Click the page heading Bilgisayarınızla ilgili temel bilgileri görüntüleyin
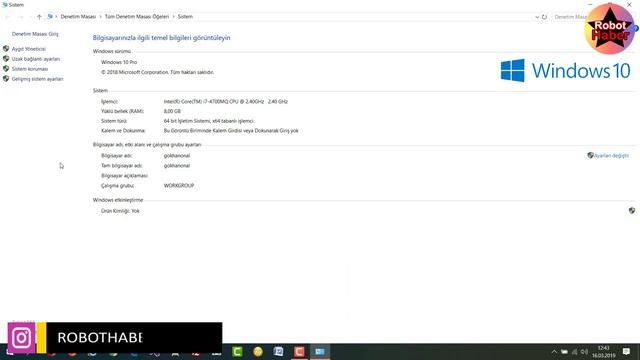 (161, 38)
